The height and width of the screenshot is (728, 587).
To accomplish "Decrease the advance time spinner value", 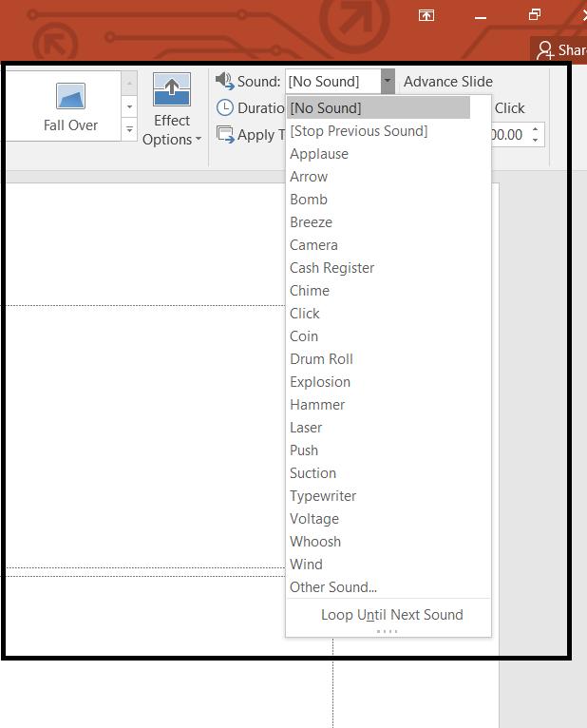I will pos(536,140).
